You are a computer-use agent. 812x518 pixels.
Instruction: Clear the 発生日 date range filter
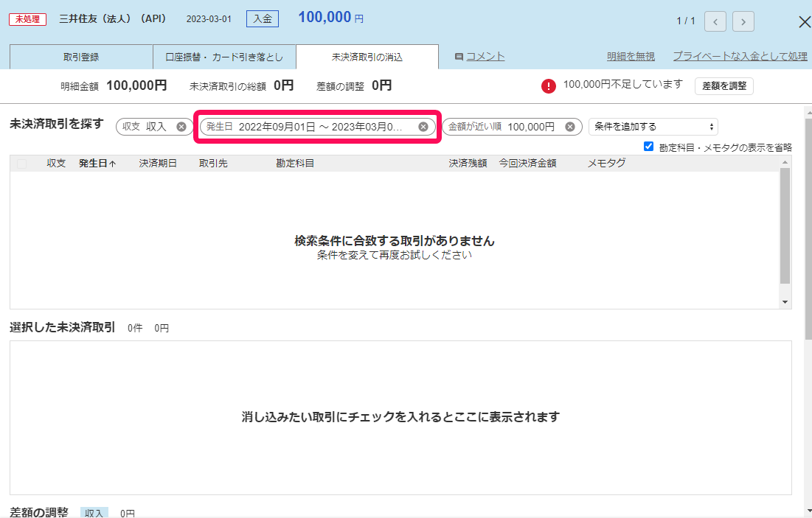click(423, 127)
